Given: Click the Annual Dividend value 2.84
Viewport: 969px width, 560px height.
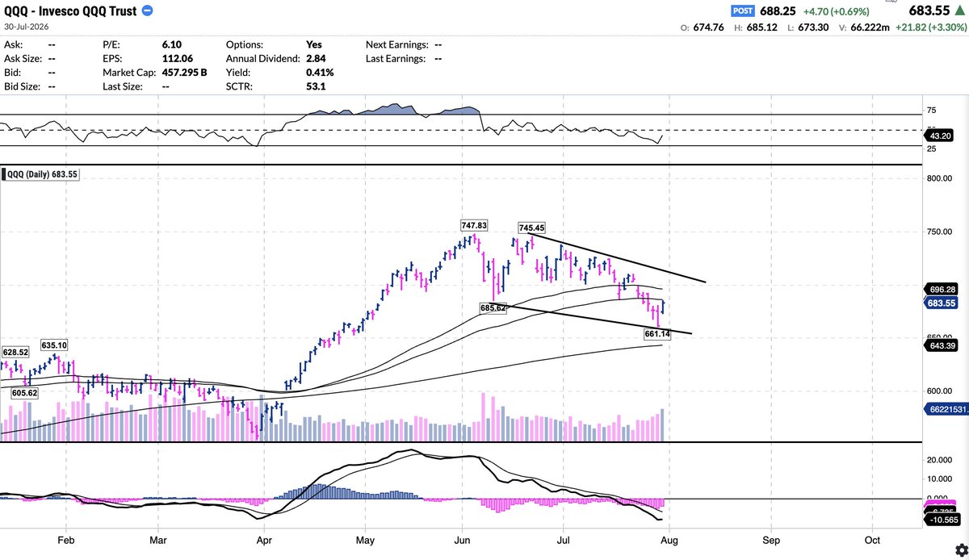Looking at the screenshot, I should pos(316,58).
